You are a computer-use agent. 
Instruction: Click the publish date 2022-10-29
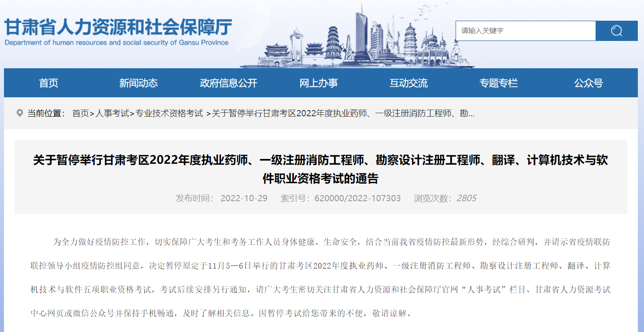244,198
